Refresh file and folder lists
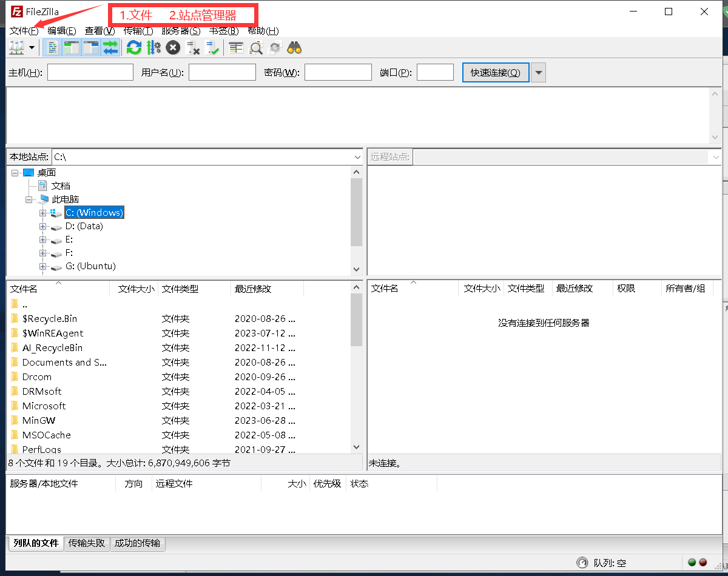728x576 pixels. (x=134, y=47)
